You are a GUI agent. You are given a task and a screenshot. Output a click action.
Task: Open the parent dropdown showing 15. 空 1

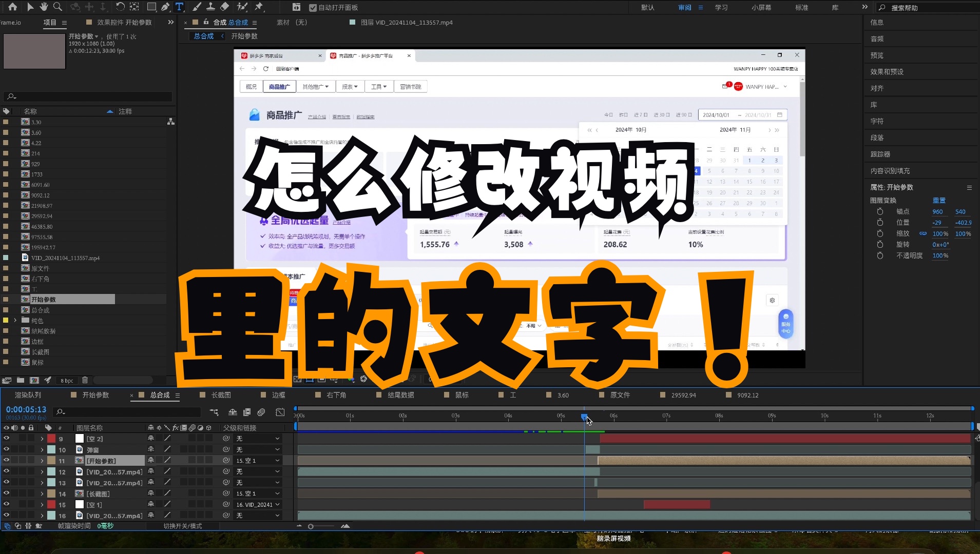point(257,461)
